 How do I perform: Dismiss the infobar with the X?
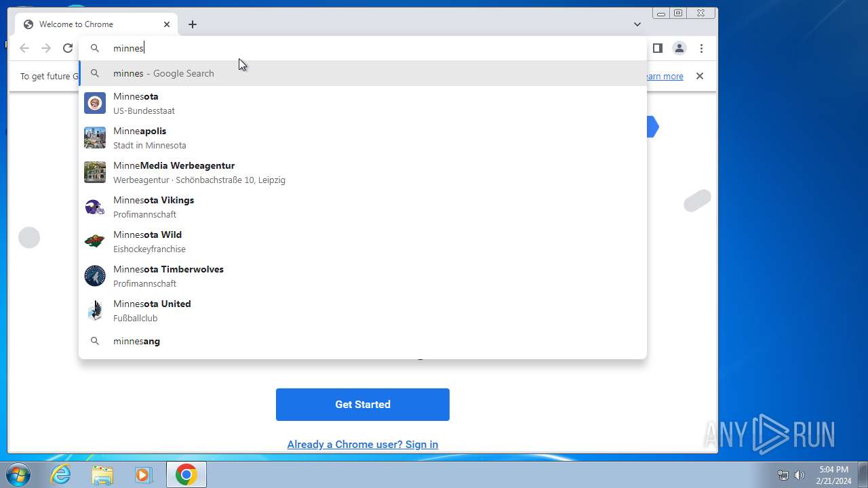[x=700, y=76]
